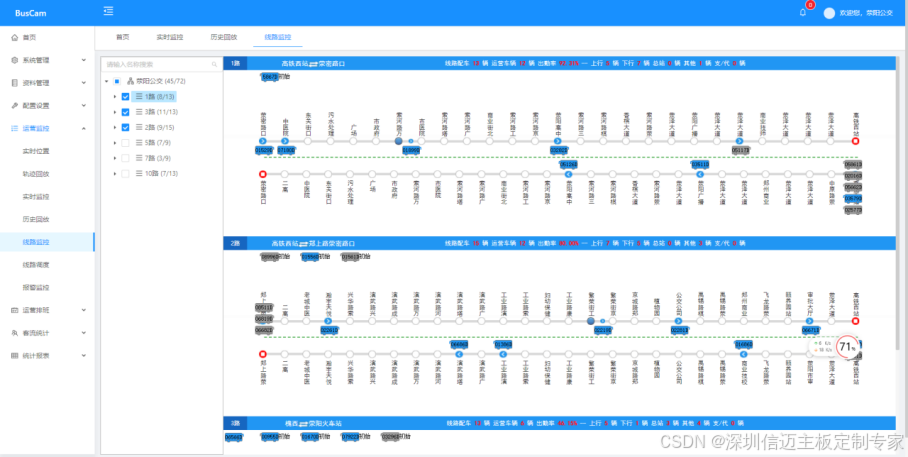The width and height of the screenshot is (908, 457).
Task: Expand the 7路 (3/9) tree node arrow
Action: point(114,158)
